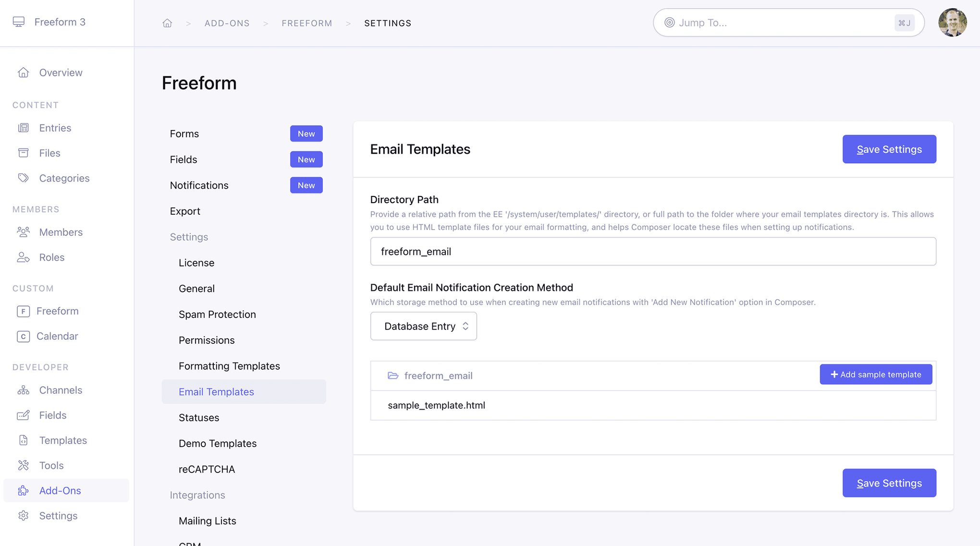Open the Templates icon under Developer
Screen dimensions: 980x546
coord(24,440)
